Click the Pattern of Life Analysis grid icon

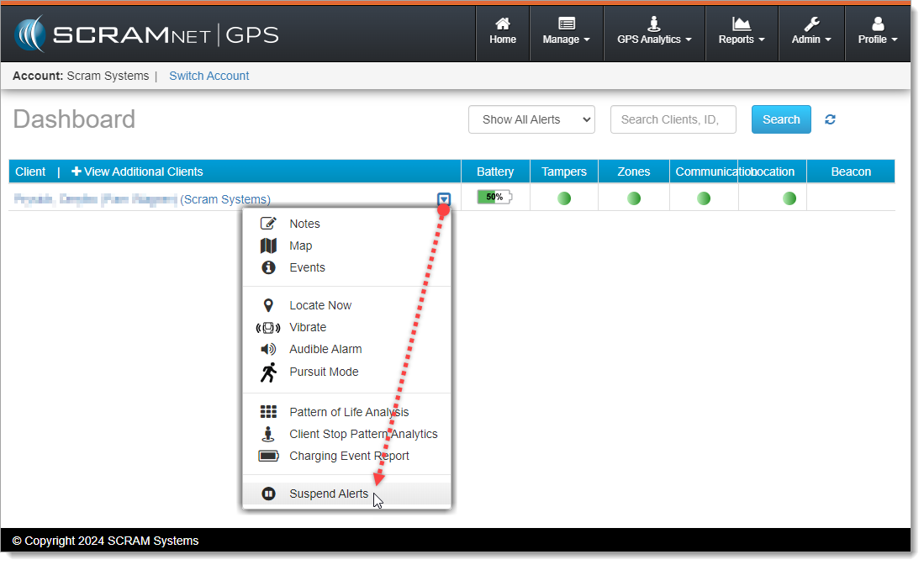pyautogui.click(x=268, y=412)
